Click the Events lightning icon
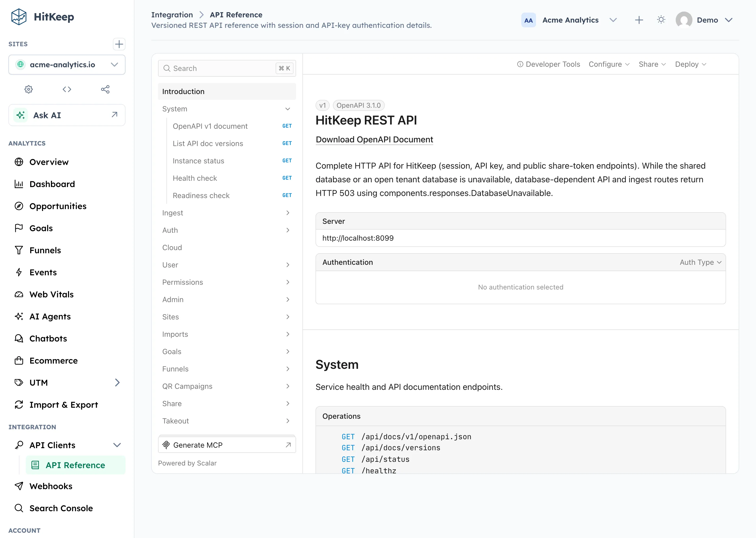 tap(19, 272)
